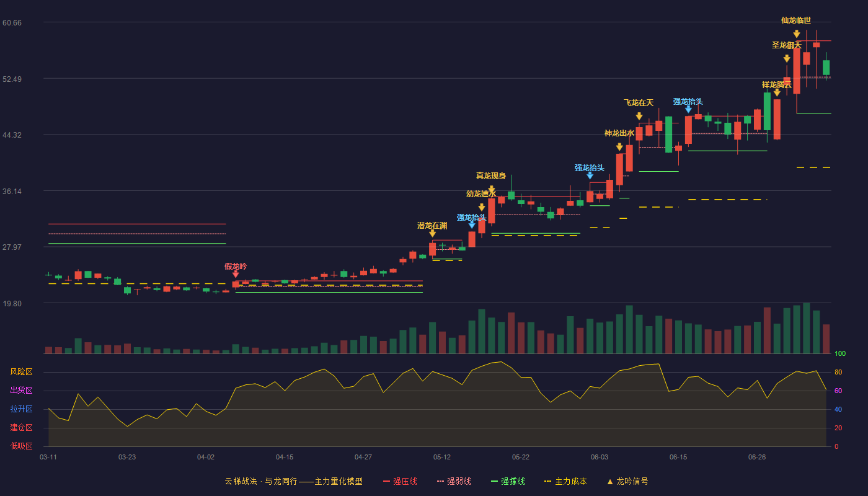Click the red arrow under 假龙吟

pyautogui.click(x=236, y=274)
